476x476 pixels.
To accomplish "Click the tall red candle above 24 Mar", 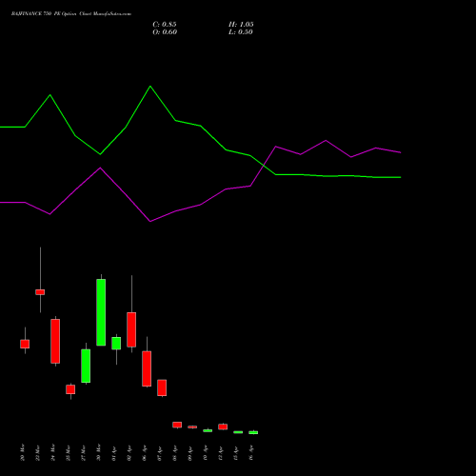I will 55,341.
